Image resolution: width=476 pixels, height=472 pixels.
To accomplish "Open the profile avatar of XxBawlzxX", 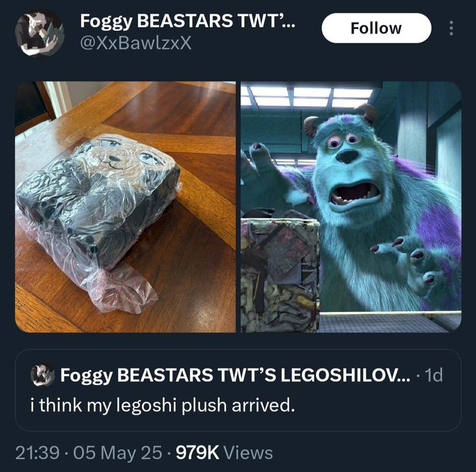I will (x=40, y=33).
